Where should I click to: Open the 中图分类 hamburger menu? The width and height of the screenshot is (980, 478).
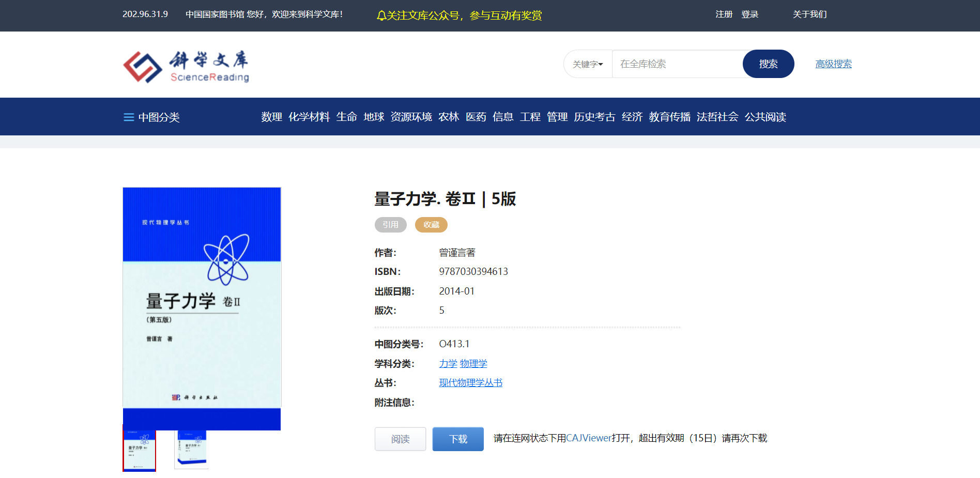pyautogui.click(x=129, y=117)
